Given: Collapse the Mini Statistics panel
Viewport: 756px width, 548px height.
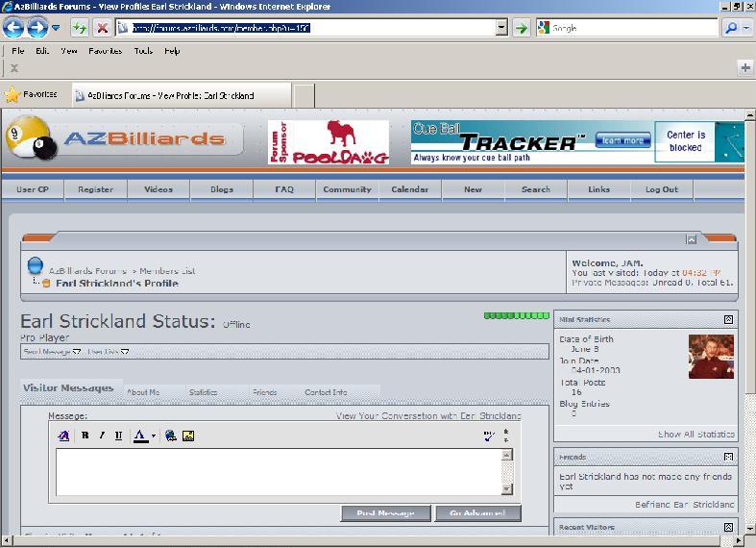Looking at the screenshot, I should tap(728, 319).
